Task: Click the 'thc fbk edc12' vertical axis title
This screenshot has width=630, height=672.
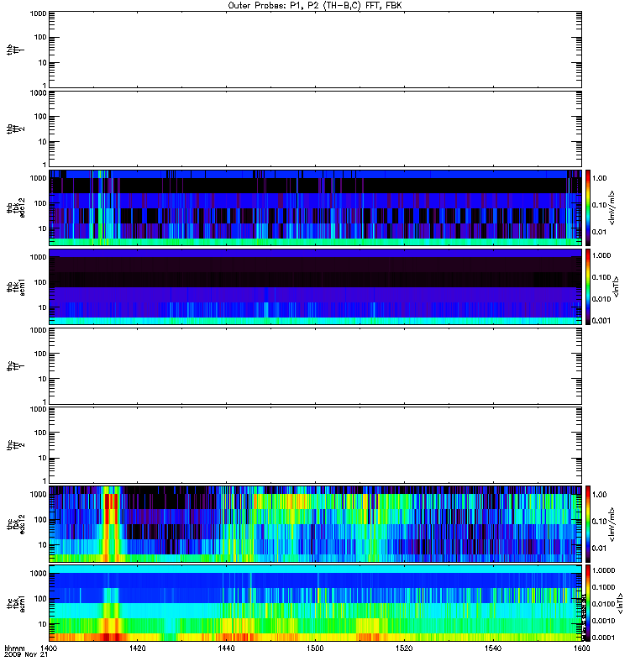Action: point(16,522)
